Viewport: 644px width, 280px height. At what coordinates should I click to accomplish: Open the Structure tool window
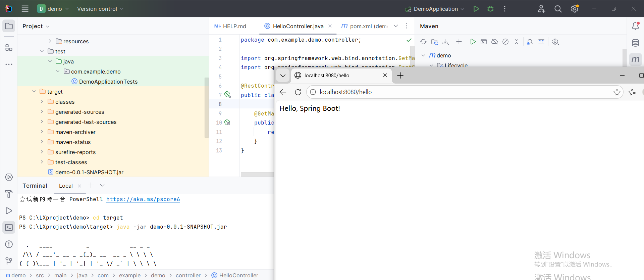point(9,48)
